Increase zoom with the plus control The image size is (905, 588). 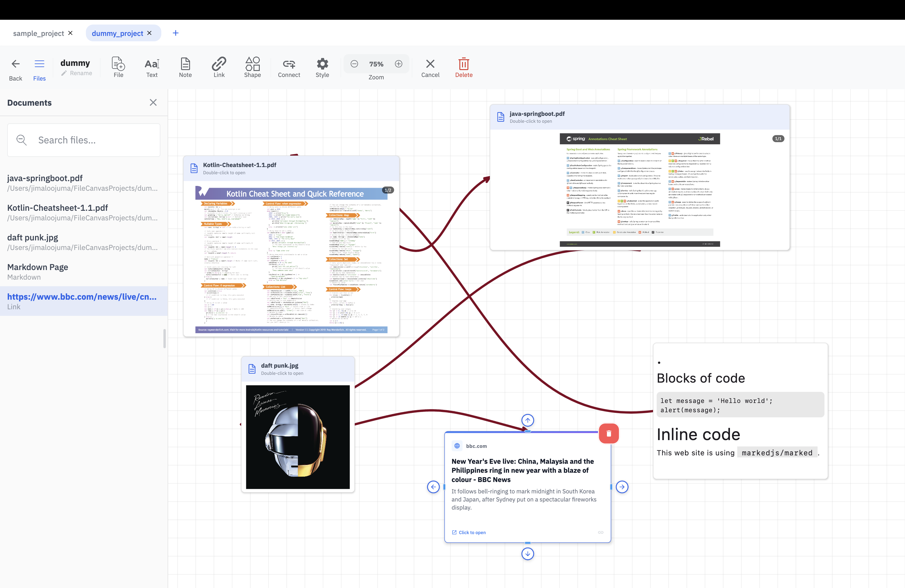click(399, 64)
